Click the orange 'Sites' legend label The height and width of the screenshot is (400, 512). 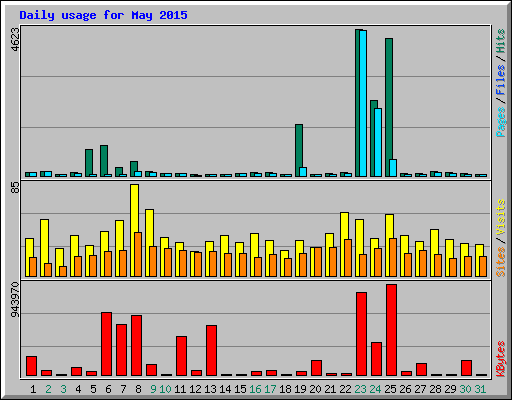tap(501, 262)
